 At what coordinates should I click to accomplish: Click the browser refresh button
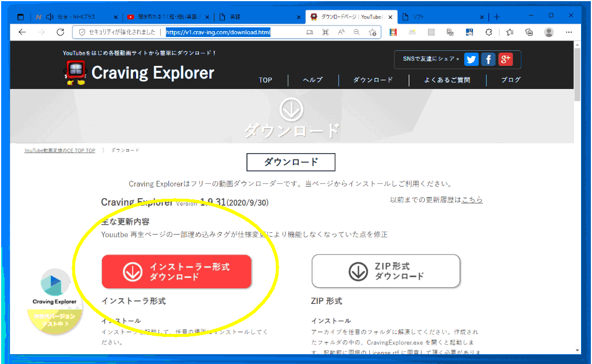60,32
